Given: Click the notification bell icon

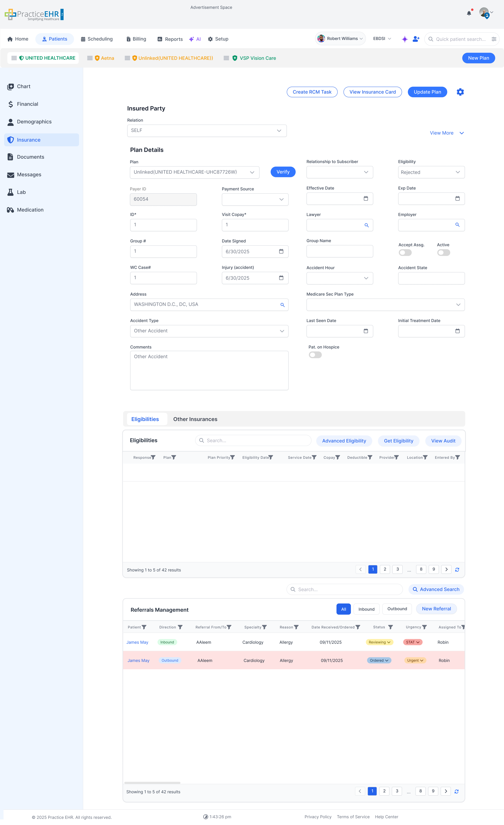Looking at the screenshot, I should 469,13.
